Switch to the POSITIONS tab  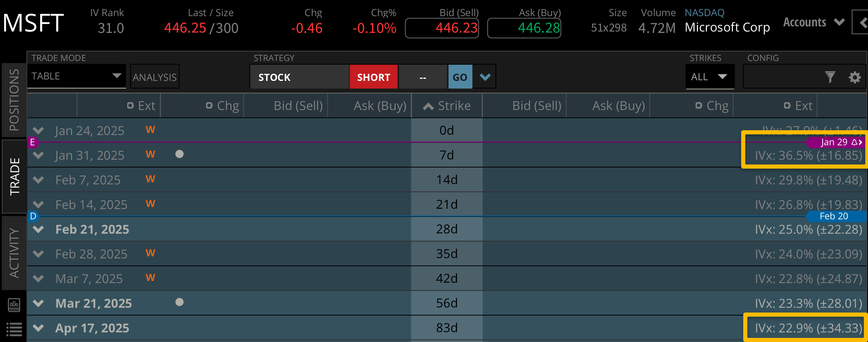click(14, 99)
